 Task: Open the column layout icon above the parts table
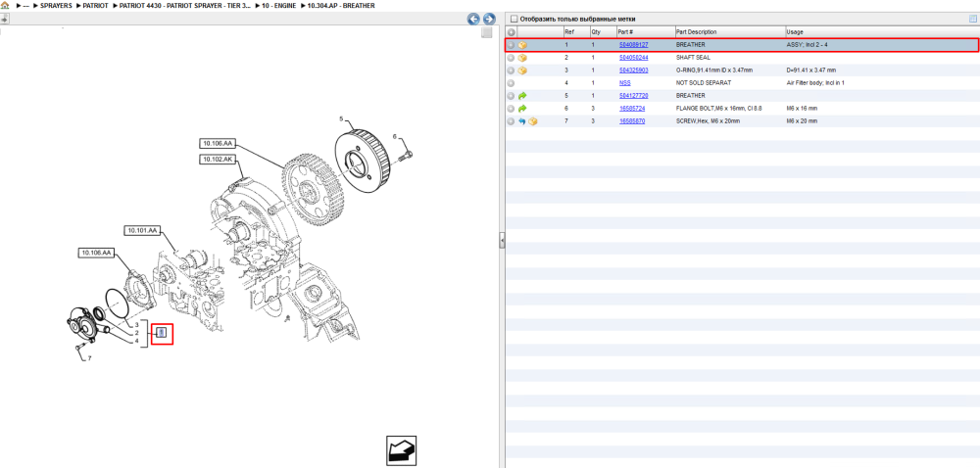[x=972, y=19]
